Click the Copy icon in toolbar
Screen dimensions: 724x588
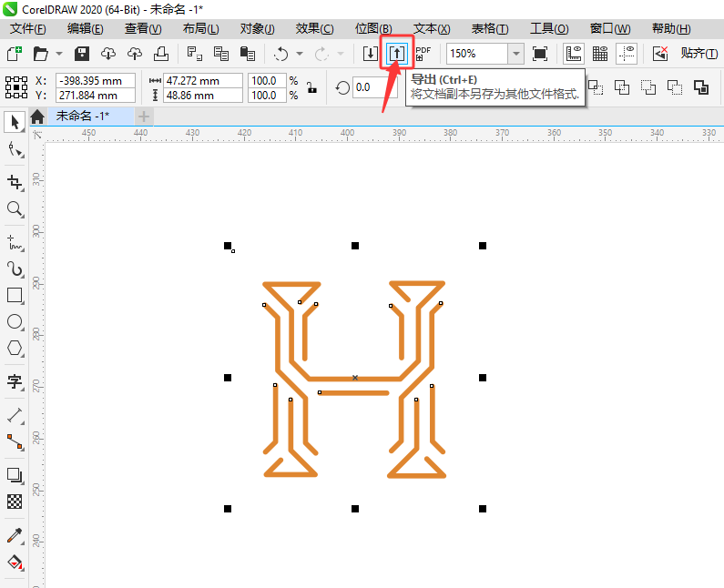pyautogui.click(x=221, y=54)
